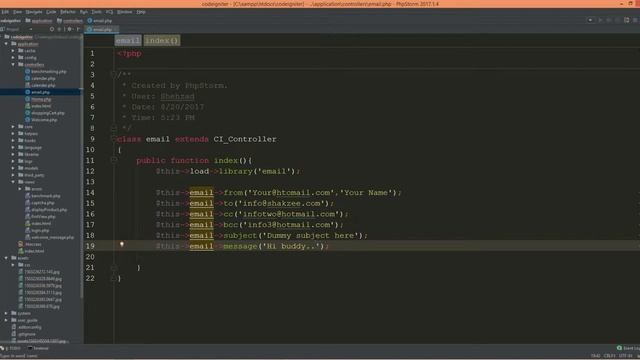
Task: Select the email.php editor tab
Action: [101, 29]
